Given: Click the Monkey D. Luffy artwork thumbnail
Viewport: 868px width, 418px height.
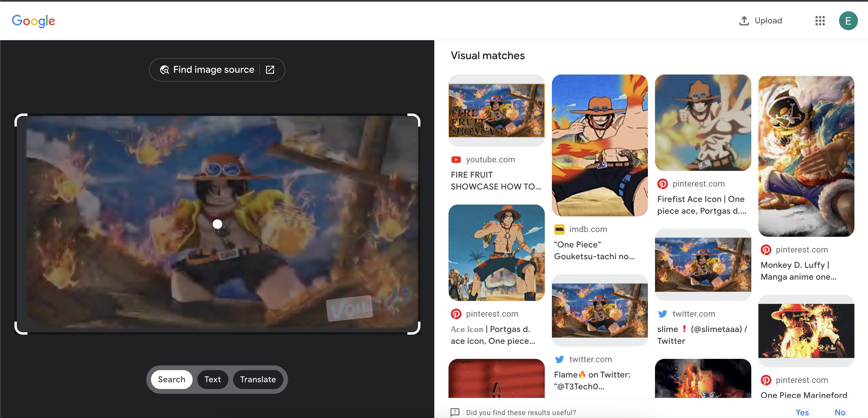Looking at the screenshot, I should [806, 156].
